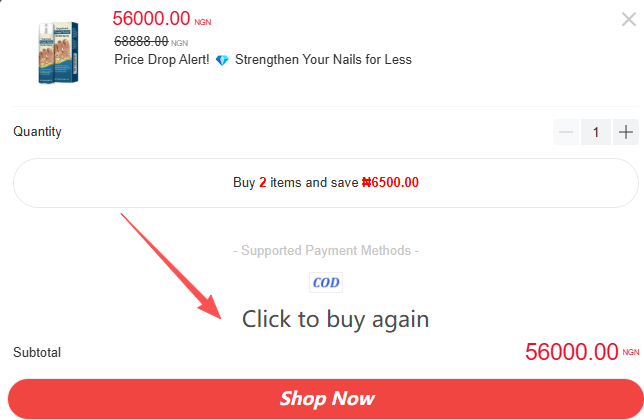
Task: Click the quantity number field
Action: [596, 132]
